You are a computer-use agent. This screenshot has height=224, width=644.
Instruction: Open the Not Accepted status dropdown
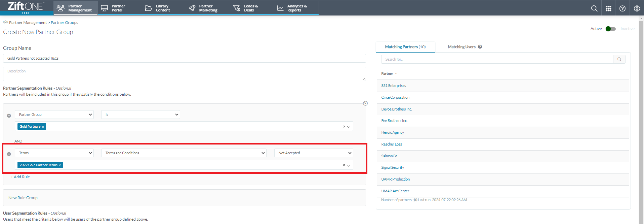314,153
